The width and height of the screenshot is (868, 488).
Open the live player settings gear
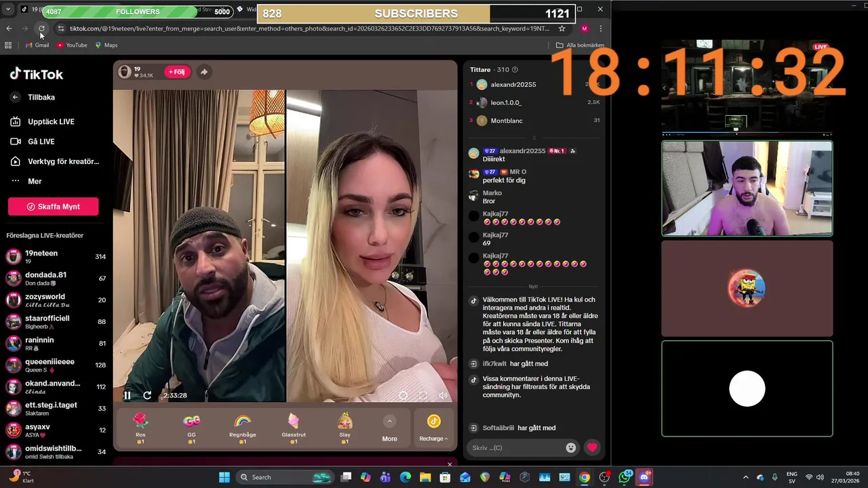[403, 395]
